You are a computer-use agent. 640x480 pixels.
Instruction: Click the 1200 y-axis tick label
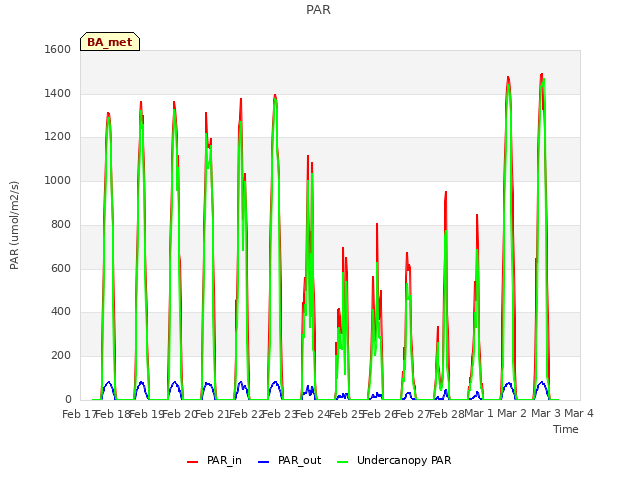tap(58, 137)
